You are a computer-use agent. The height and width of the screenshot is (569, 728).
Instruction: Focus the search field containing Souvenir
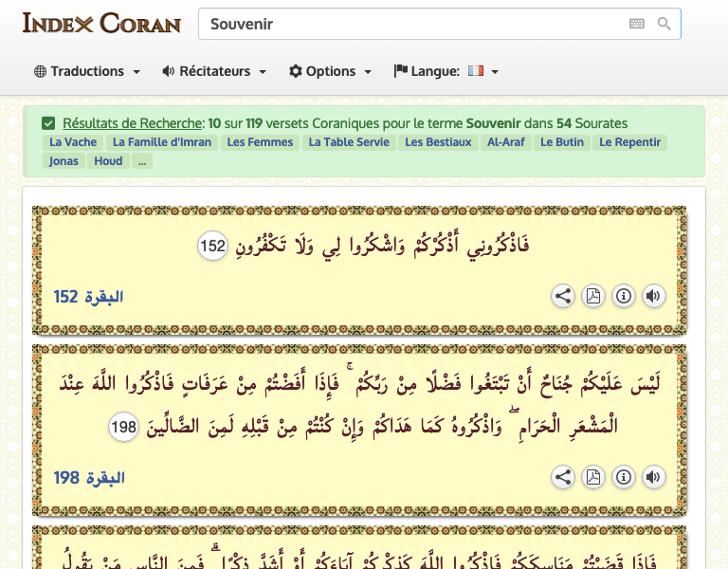click(x=408, y=25)
